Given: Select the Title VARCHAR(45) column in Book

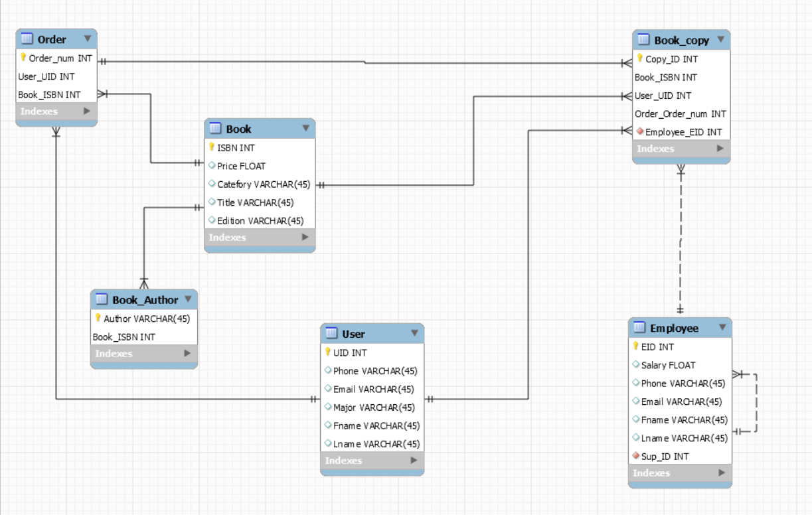Looking at the screenshot, I should 254,202.
